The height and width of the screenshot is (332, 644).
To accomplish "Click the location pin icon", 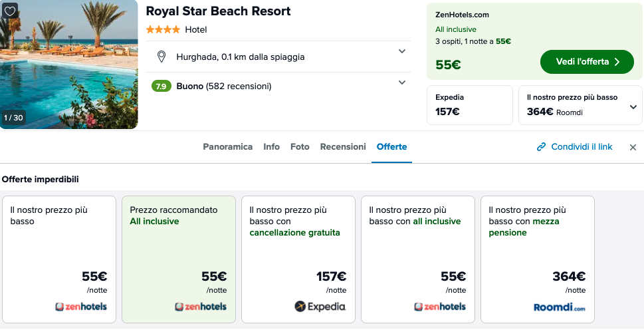I will (161, 57).
